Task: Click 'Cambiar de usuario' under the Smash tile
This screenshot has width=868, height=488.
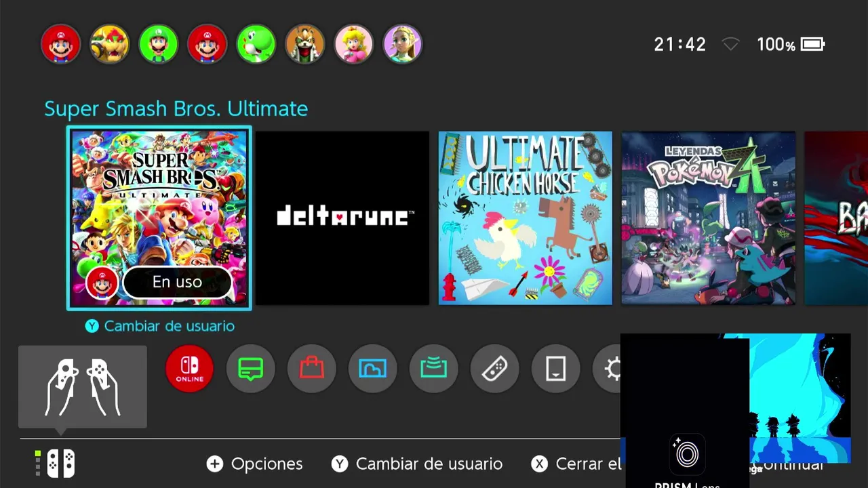Action: [x=160, y=326]
